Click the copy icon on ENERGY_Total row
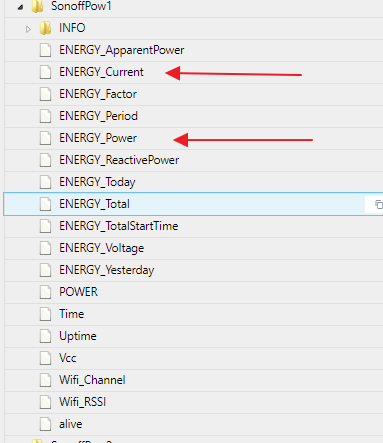This screenshot has height=443, width=383. 379,204
